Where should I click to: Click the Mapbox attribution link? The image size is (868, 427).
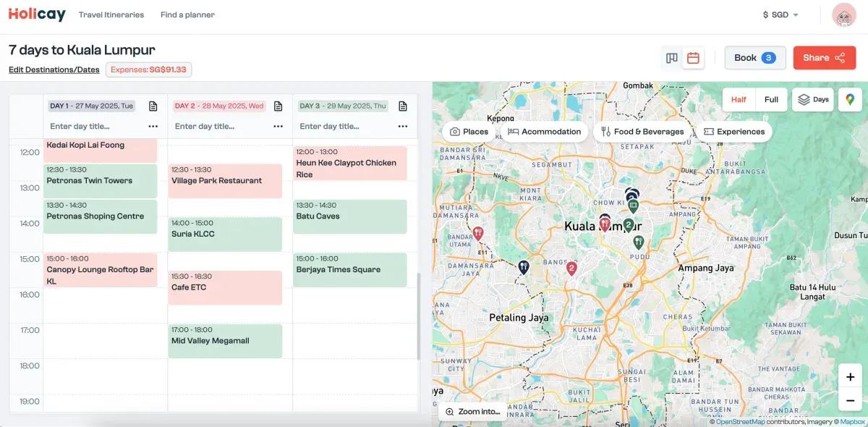pyautogui.click(x=852, y=422)
